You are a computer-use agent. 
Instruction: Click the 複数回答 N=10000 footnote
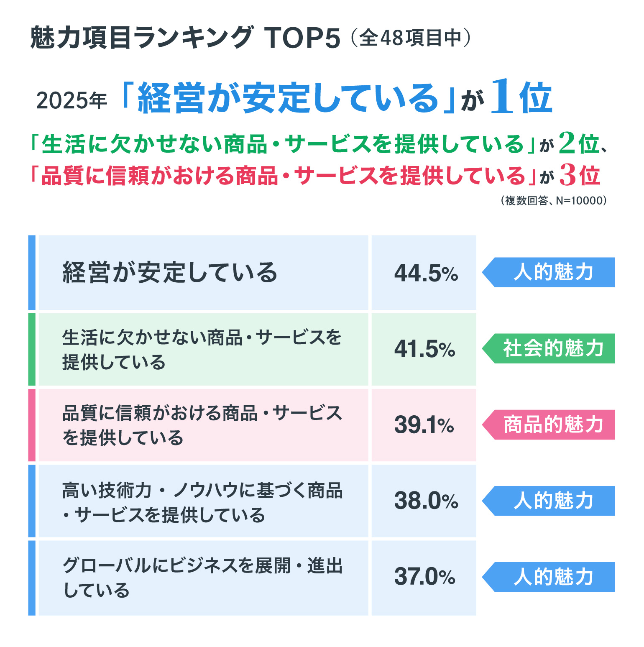click(553, 201)
